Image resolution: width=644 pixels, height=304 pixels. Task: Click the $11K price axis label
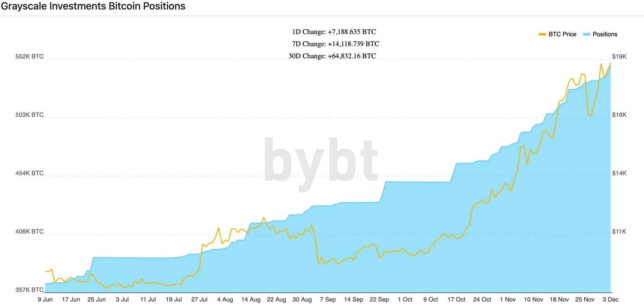(619, 232)
